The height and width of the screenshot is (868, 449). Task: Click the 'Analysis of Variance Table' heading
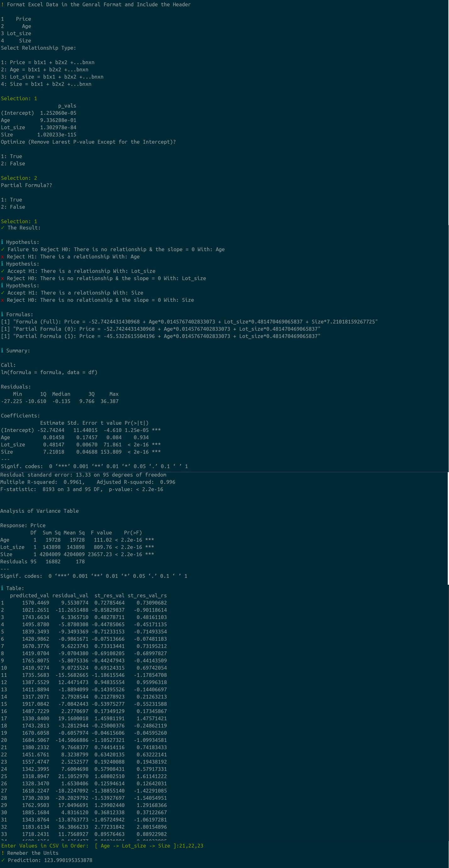click(x=39, y=511)
